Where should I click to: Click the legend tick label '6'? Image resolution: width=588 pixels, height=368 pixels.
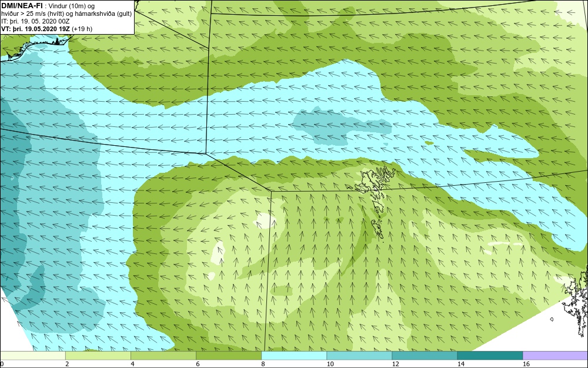point(198,364)
